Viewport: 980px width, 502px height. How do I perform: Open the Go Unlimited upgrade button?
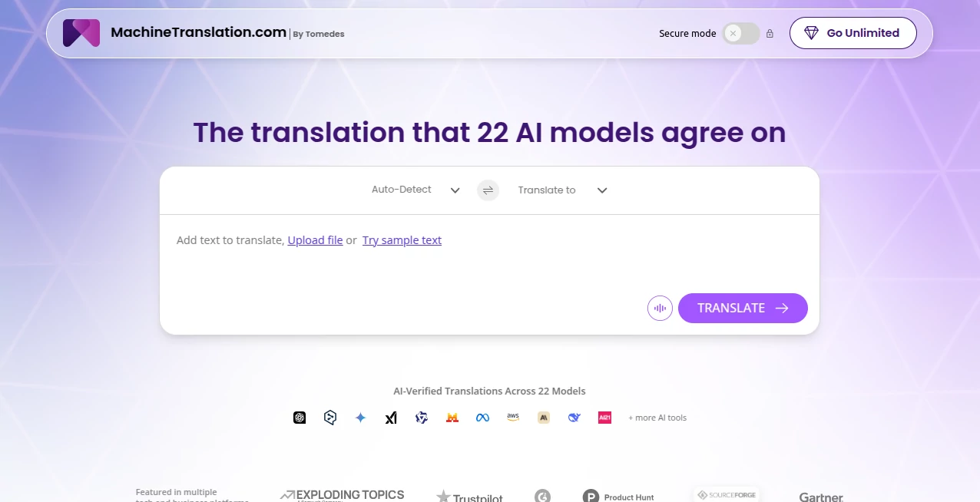853,33
